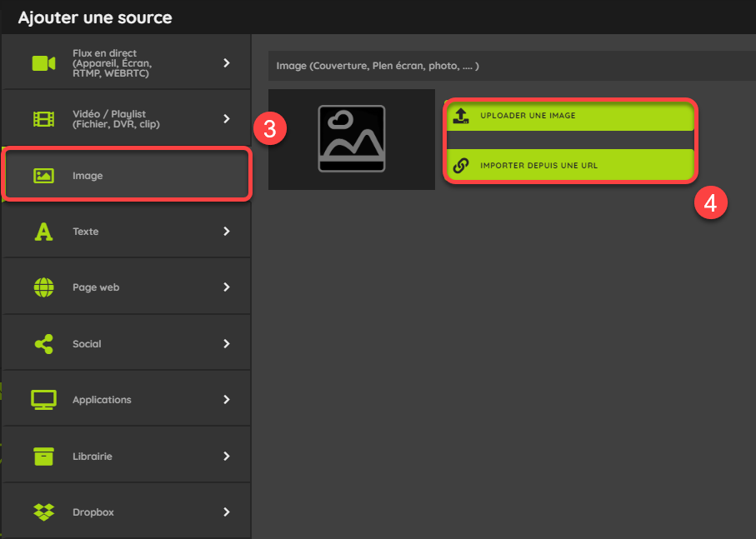Expand the Flux en direct chevron

pos(227,63)
